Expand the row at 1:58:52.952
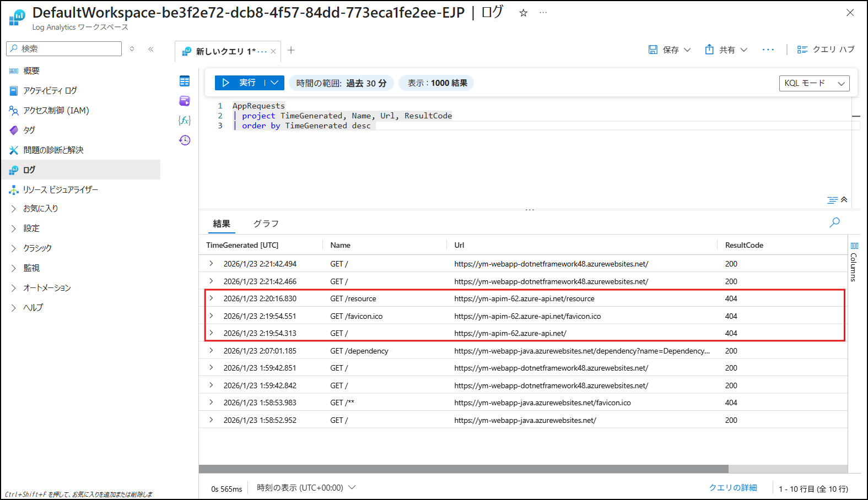868x500 pixels. tap(211, 420)
